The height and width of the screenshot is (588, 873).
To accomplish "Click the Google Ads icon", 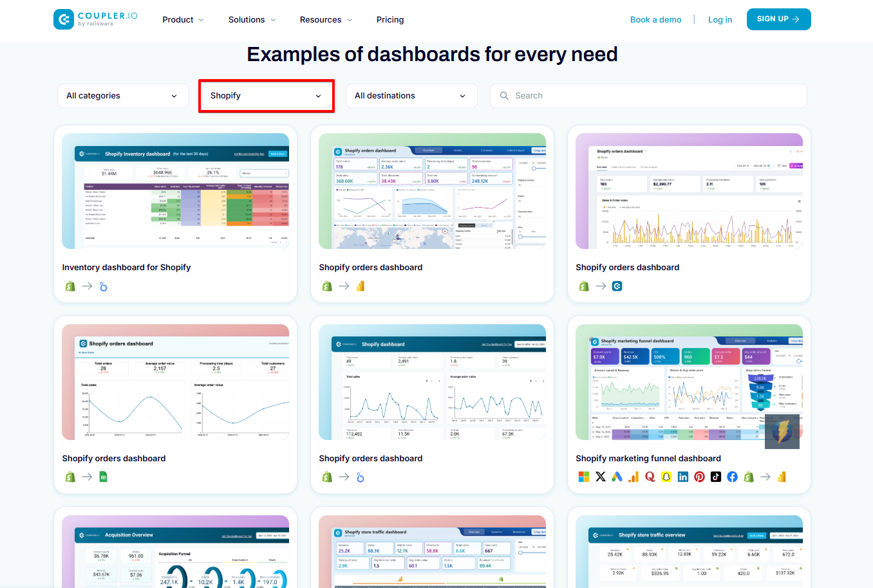I will tap(617, 477).
